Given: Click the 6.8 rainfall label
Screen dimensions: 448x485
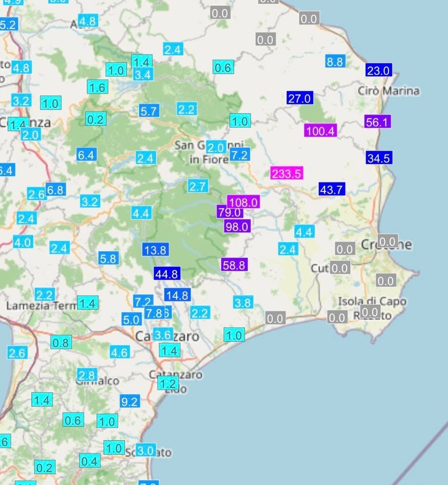Looking at the screenshot, I should 56,189.
